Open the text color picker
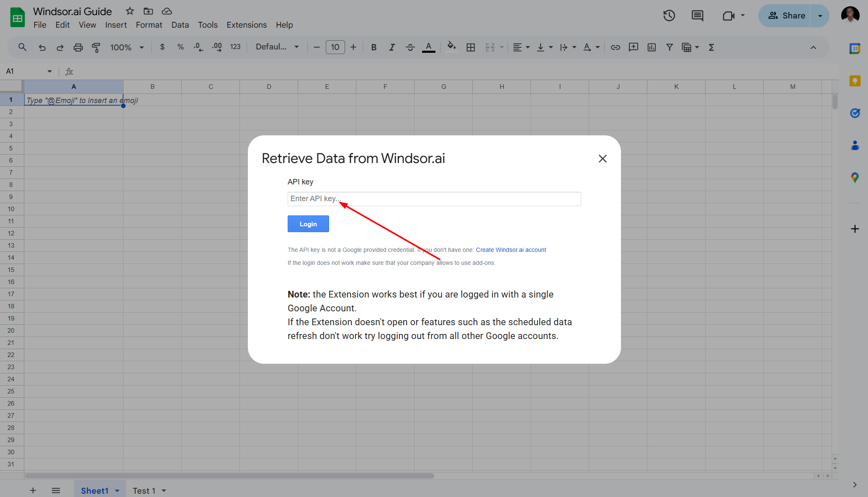868x497 pixels. click(428, 47)
